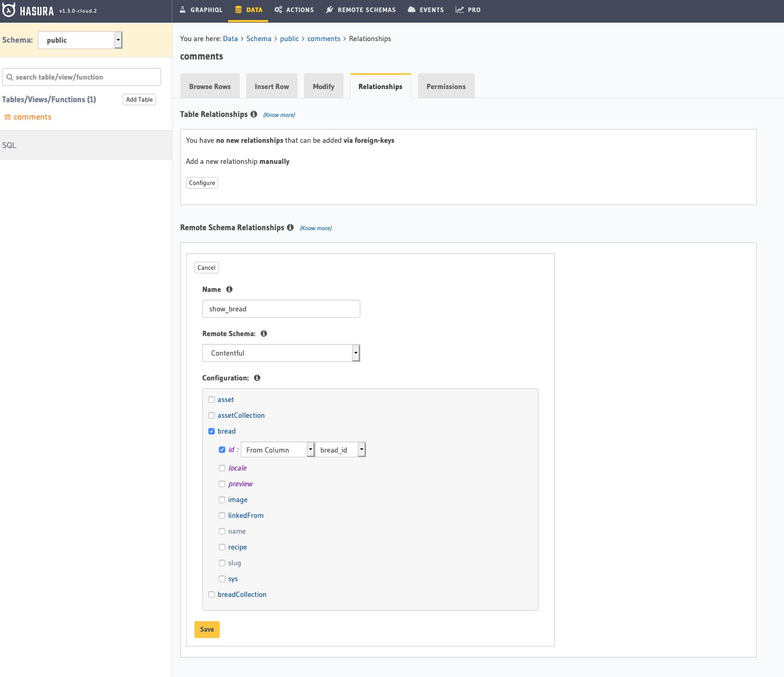This screenshot has width=784, height=677.
Task: Click the Configure button
Action: point(202,183)
